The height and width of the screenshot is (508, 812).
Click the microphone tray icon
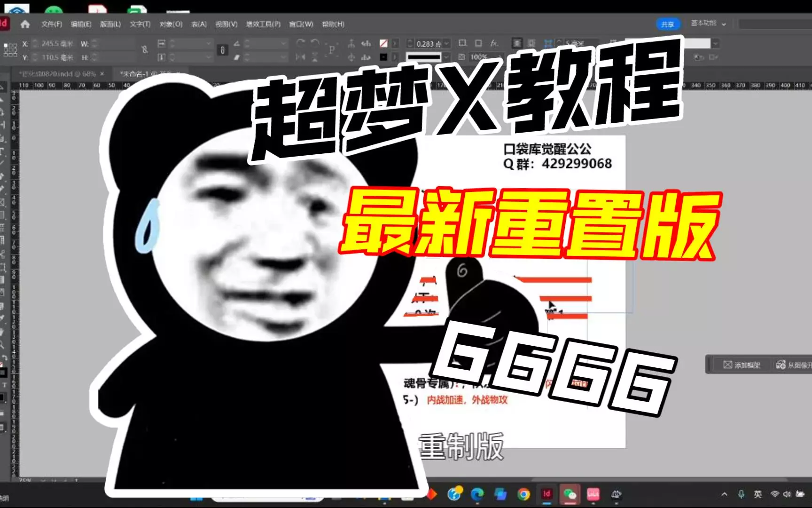[741, 494]
